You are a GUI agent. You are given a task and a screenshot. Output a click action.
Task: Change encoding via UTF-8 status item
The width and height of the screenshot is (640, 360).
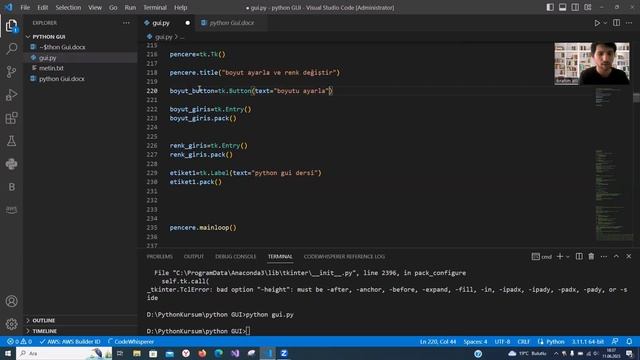pos(502,342)
